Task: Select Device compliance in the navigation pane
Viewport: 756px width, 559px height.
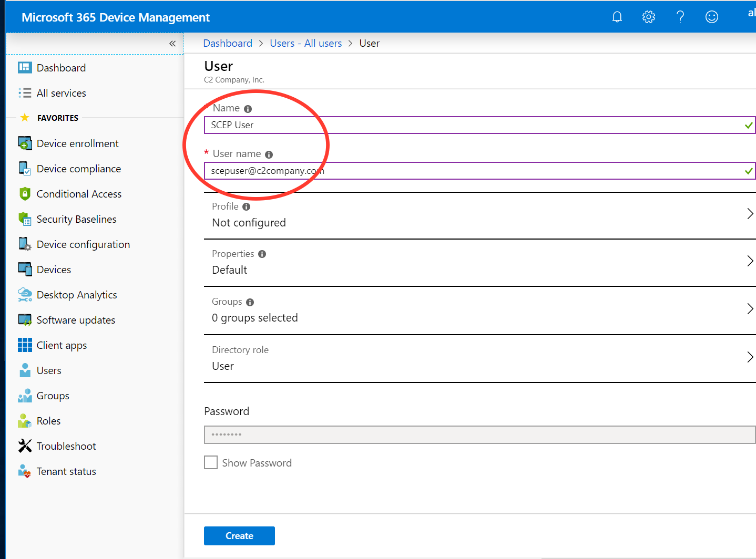Action: click(79, 168)
